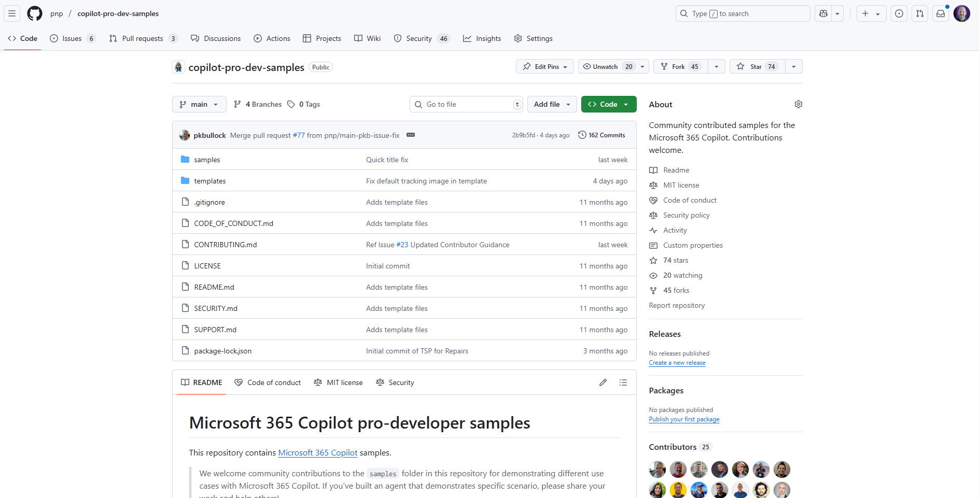Open the hamburger navigation menu

tap(12, 13)
